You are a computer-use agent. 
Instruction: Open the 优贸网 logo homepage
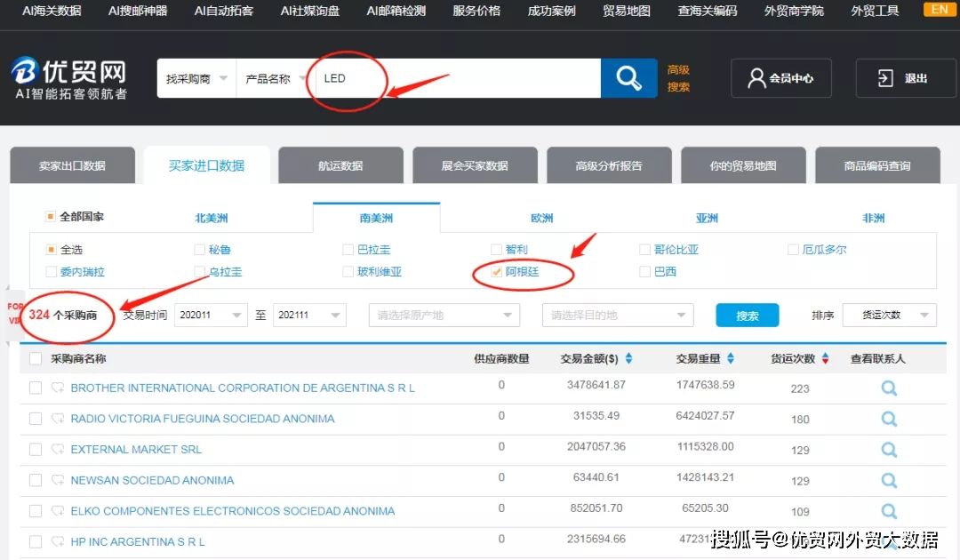(68, 78)
